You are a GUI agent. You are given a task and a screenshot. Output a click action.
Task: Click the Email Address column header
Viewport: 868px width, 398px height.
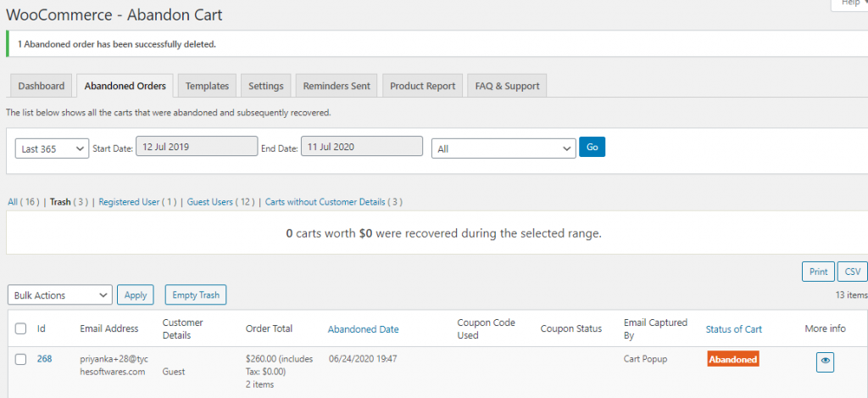[x=109, y=328]
